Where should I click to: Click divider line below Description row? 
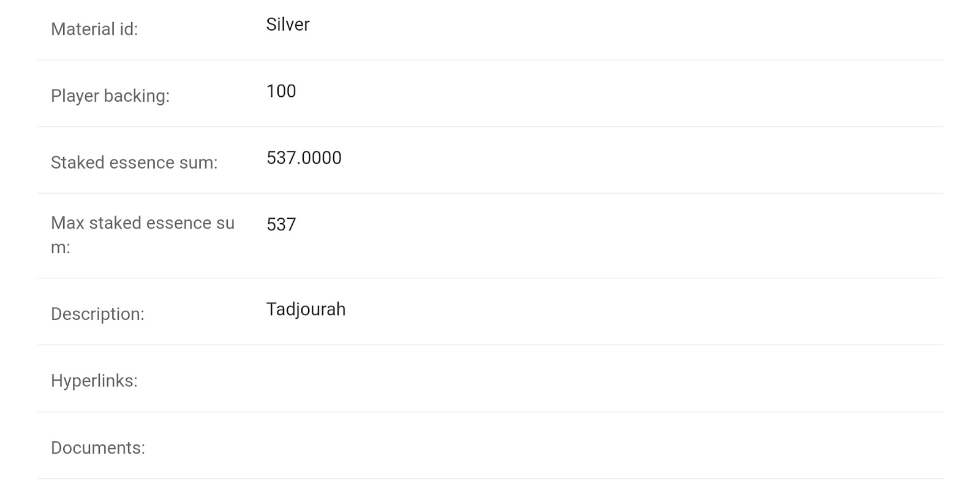pyautogui.click(x=490, y=345)
